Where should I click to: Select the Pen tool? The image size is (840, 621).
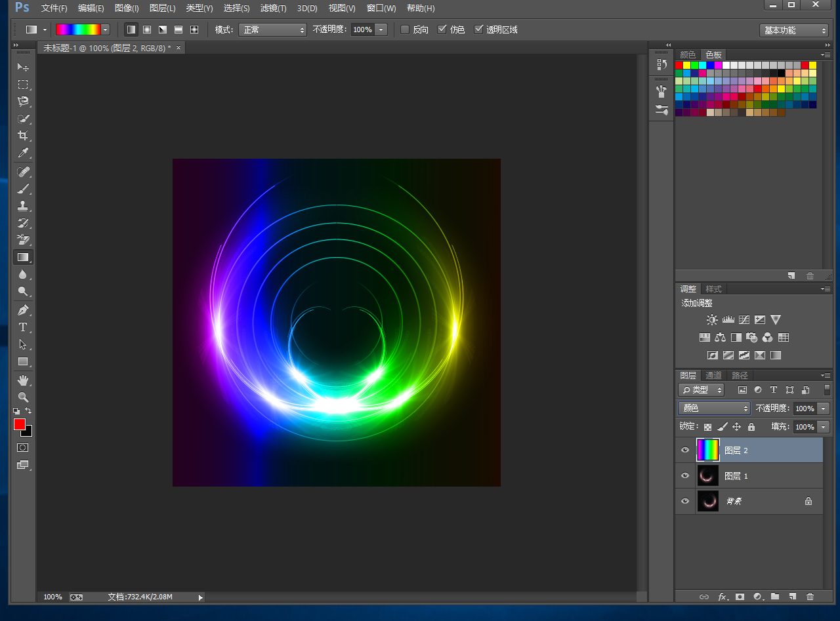coord(23,310)
